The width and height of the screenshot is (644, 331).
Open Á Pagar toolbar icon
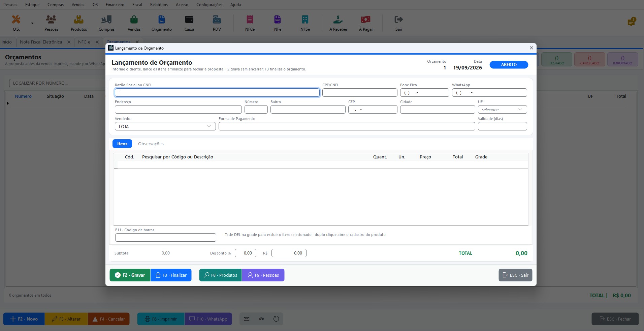(x=366, y=23)
